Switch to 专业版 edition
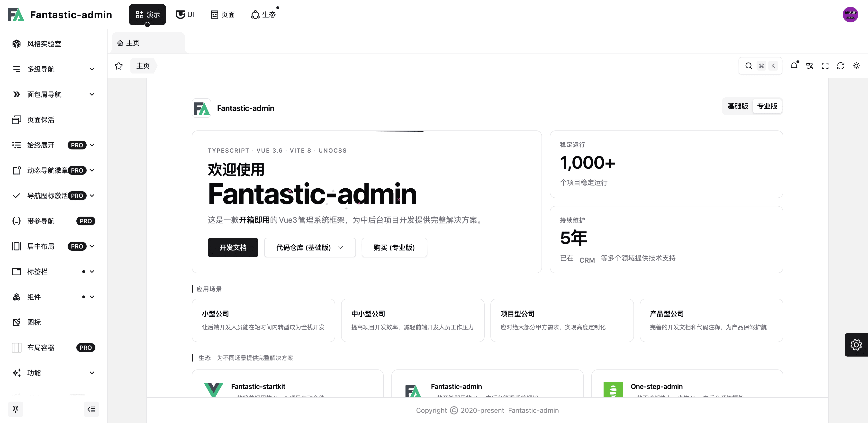This screenshot has height=423, width=868. point(767,106)
